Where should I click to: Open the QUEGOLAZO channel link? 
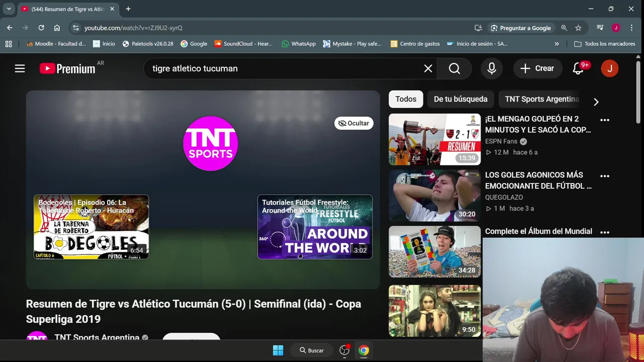(x=504, y=198)
